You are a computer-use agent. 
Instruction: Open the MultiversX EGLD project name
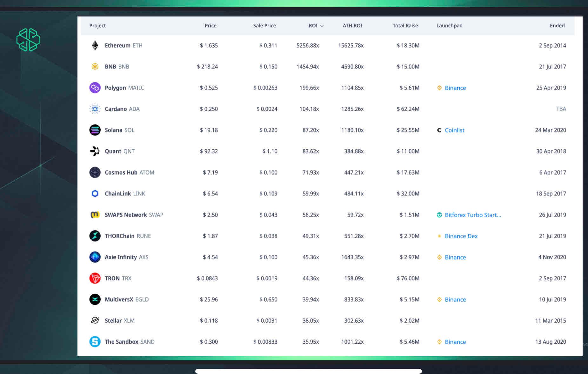click(127, 299)
